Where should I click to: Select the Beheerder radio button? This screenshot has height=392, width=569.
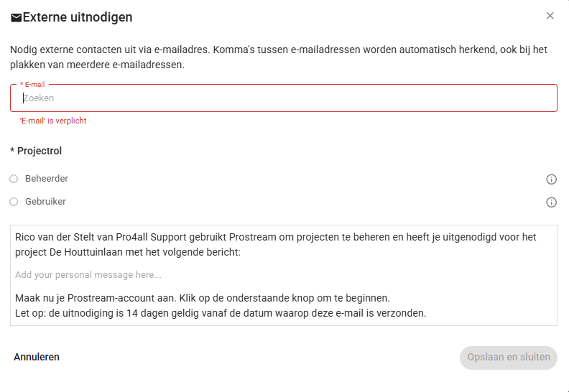pyautogui.click(x=14, y=179)
